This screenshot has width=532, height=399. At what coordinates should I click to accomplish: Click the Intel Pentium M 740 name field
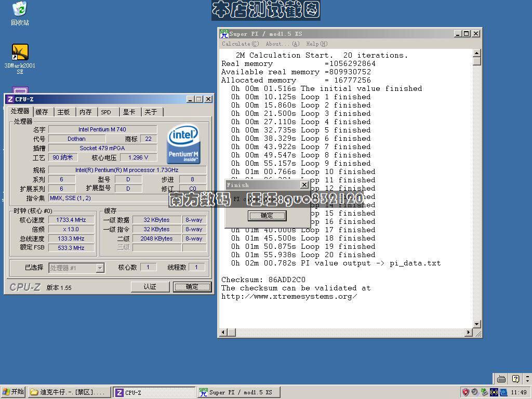(x=102, y=129)
